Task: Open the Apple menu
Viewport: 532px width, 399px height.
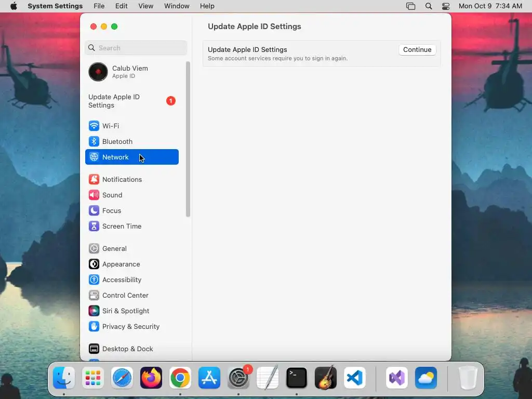Action: tap(14, 6)
